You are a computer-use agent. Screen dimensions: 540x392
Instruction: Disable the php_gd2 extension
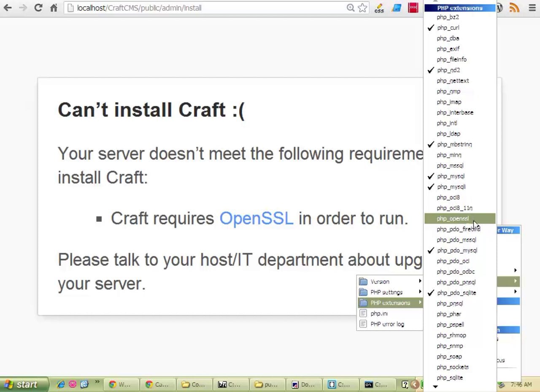[x=460, y=70]
